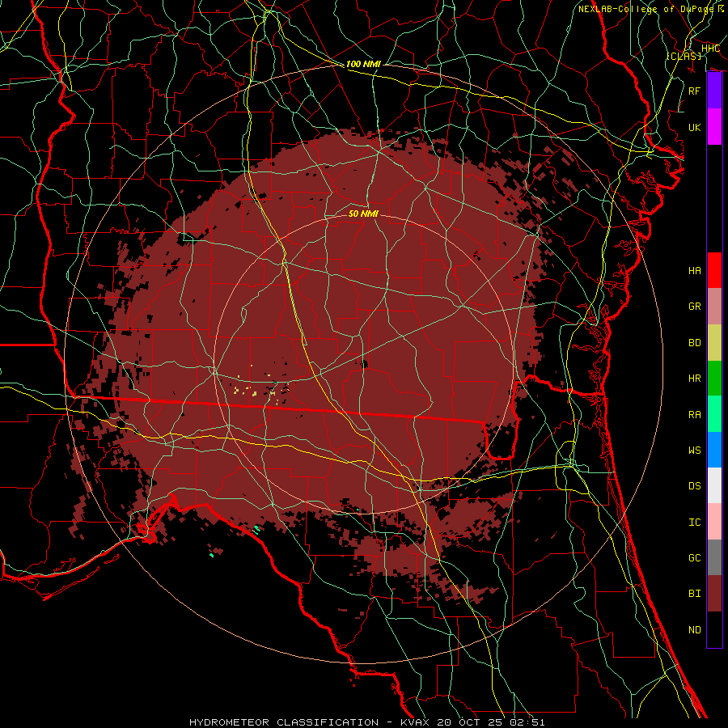Select the light pink IC legend swatch
Image resolution: width=728 pixels, height=728 pixels.
pyautogui.click(x=714, y=522)
